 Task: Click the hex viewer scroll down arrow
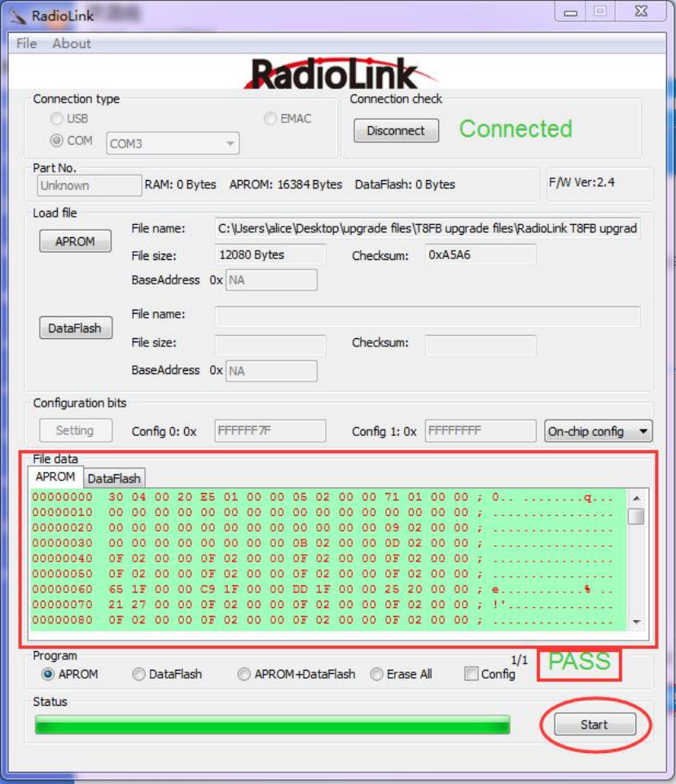[x=637, y=622]
